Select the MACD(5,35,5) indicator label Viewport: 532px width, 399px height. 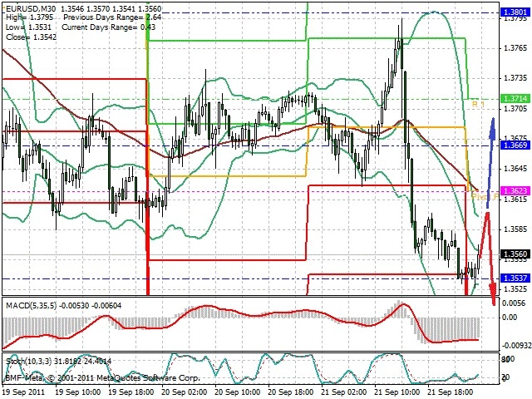point(31,306)
